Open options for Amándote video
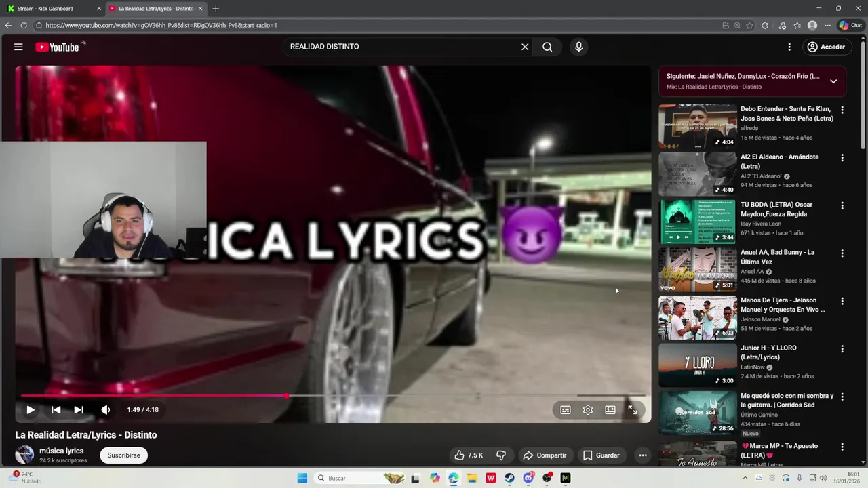 pyautogui.click(x=842, y=157)
